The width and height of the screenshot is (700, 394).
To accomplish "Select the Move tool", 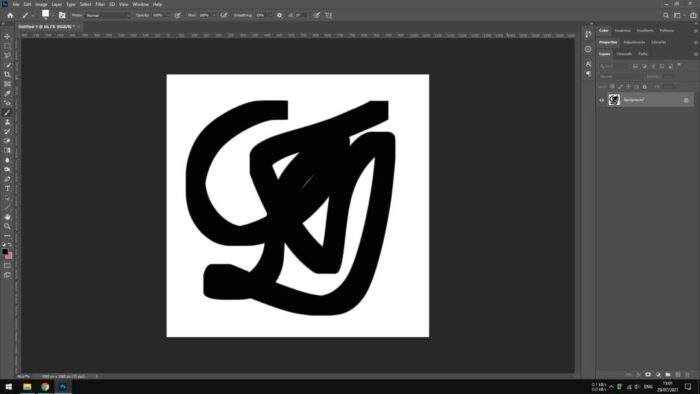I will [x=7, y=36].
